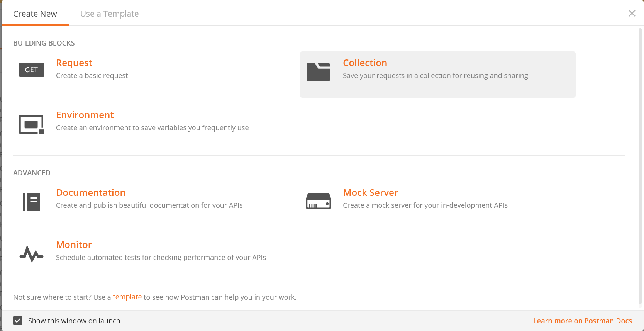Click the dialog's vertical scrollbar
The image size is (644, 331).
click(640, 166)
